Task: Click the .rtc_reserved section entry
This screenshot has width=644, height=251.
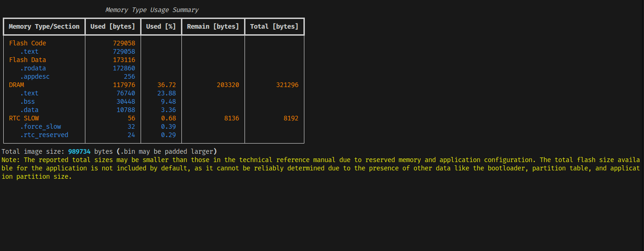Action: (x=44, y=135)
